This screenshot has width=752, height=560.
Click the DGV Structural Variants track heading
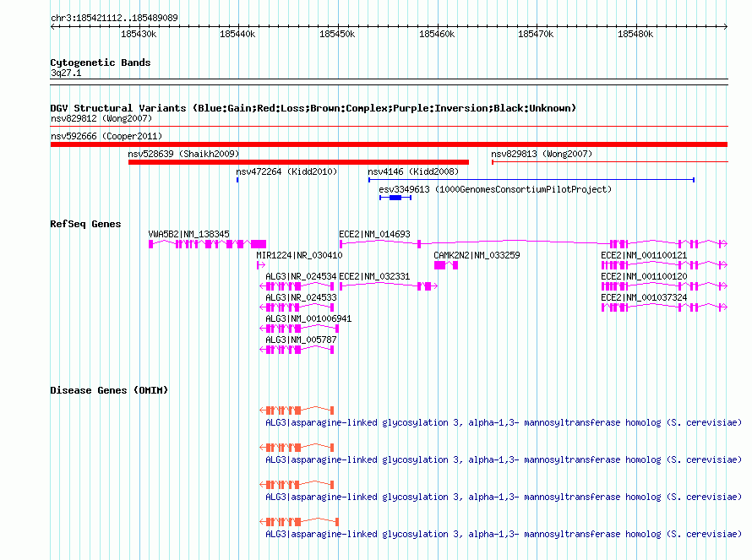(x=313, y=108)
